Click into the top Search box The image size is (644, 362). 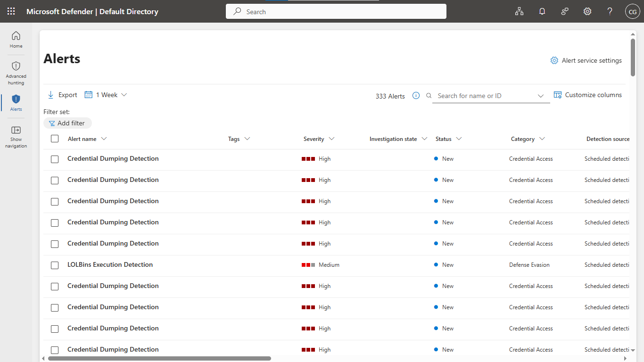pyautogui.click(x=336, y=11)
